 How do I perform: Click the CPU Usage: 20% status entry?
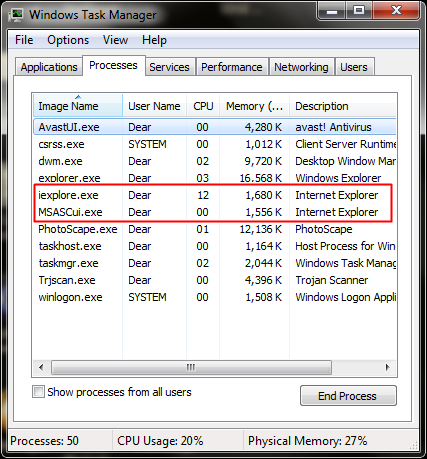point(160,441)
